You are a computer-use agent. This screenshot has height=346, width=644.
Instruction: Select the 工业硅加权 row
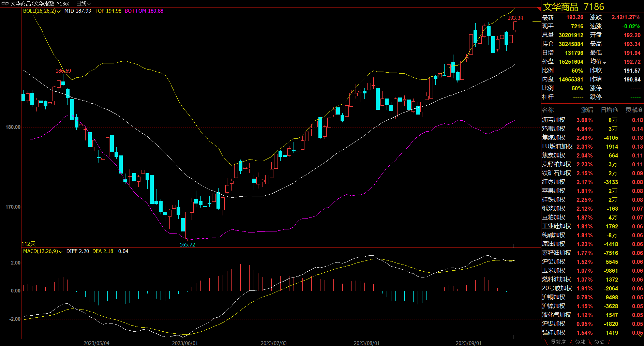pos(593,226)
